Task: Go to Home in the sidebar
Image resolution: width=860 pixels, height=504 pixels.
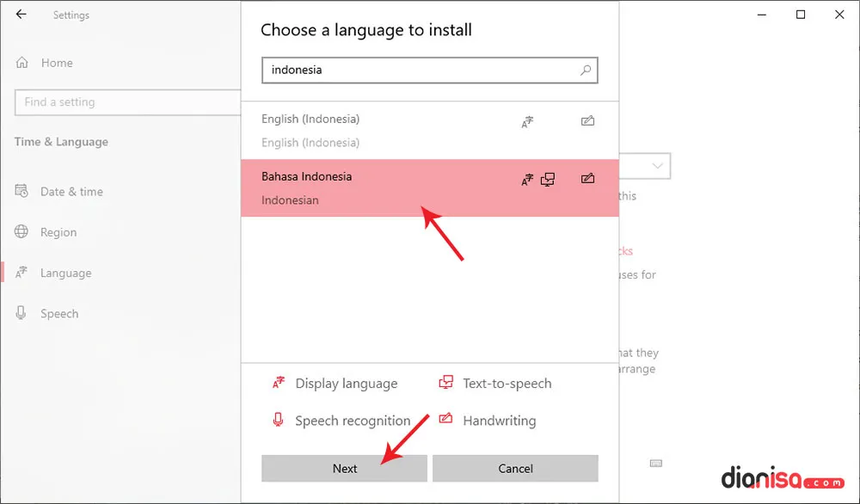Action: point(56,63)
